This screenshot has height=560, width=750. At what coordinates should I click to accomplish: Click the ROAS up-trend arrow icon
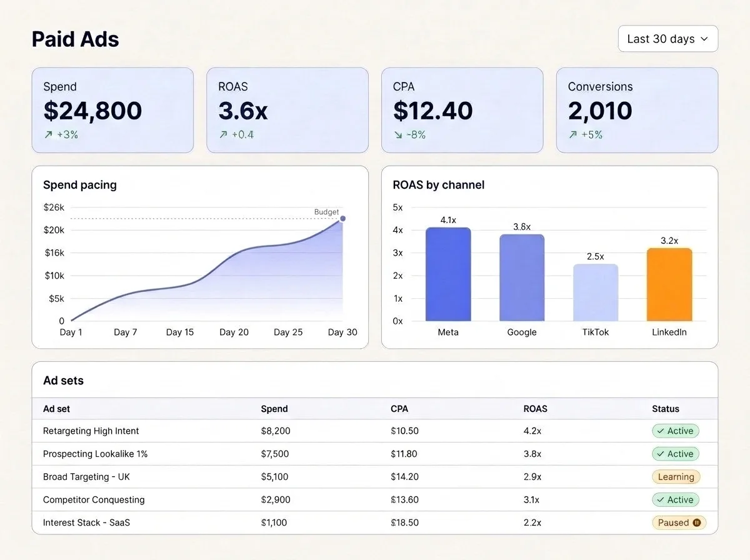click(x=222, y=134)
